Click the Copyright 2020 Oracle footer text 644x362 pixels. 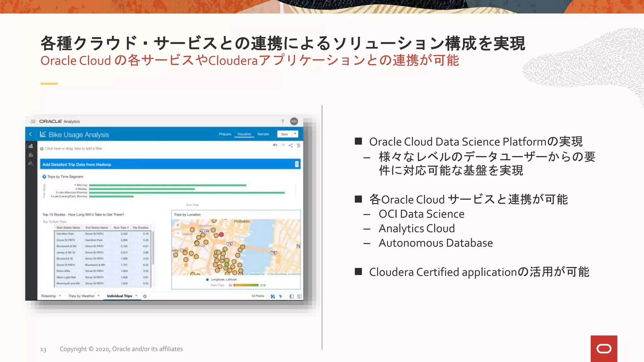click(121, 349)
